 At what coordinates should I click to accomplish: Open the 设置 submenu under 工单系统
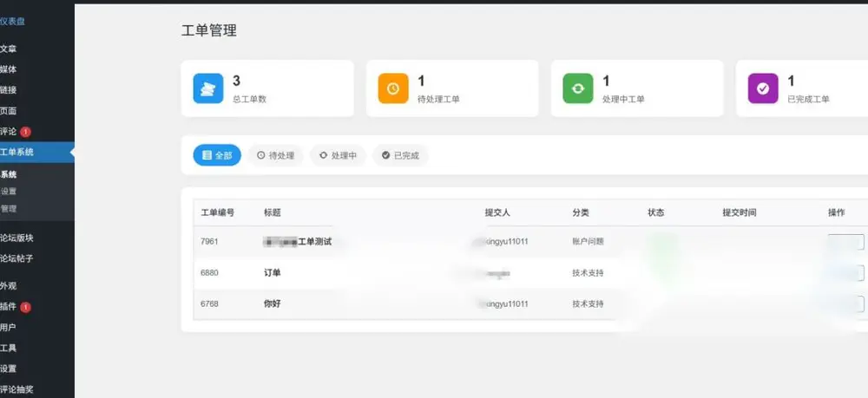(9, 192)
